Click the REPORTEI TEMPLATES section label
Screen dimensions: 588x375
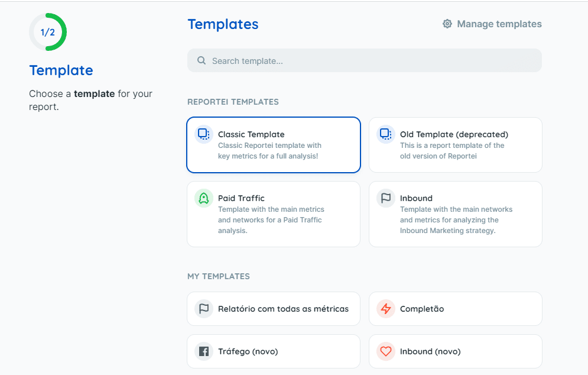coord(233,102)
